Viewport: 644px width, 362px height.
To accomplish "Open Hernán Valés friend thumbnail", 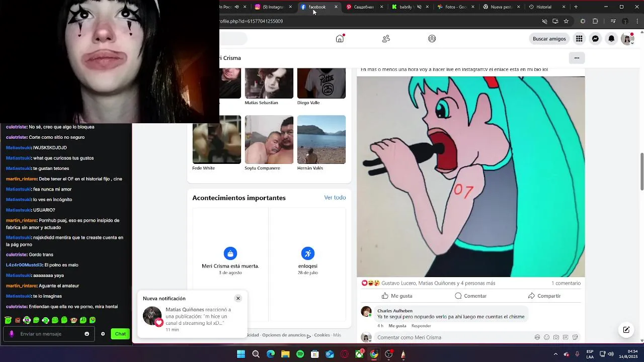I will point(321,139).
